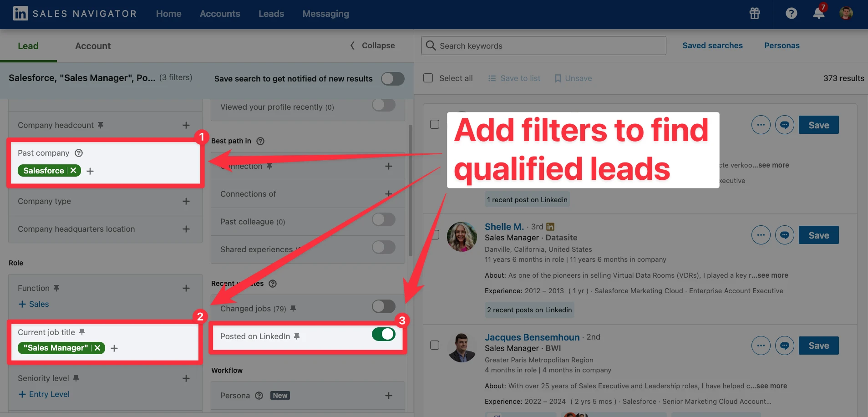Open more options for first lead result
The image size is (868, 417).
(761, 125)
